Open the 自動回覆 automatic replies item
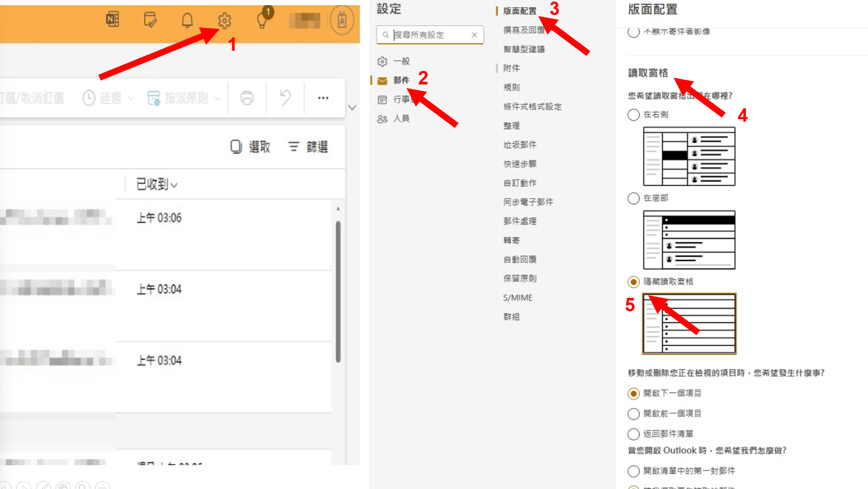 pos(520,260)
